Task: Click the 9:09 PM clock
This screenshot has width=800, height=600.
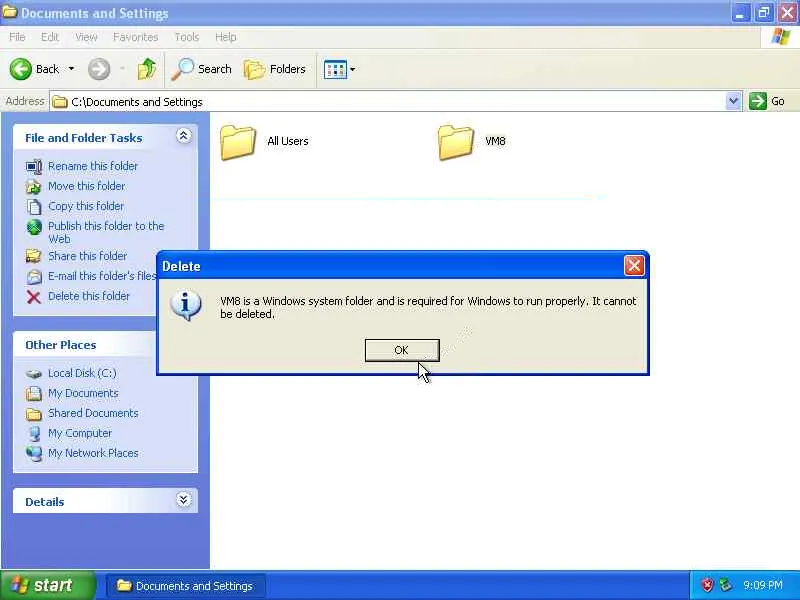Action: 763,585
